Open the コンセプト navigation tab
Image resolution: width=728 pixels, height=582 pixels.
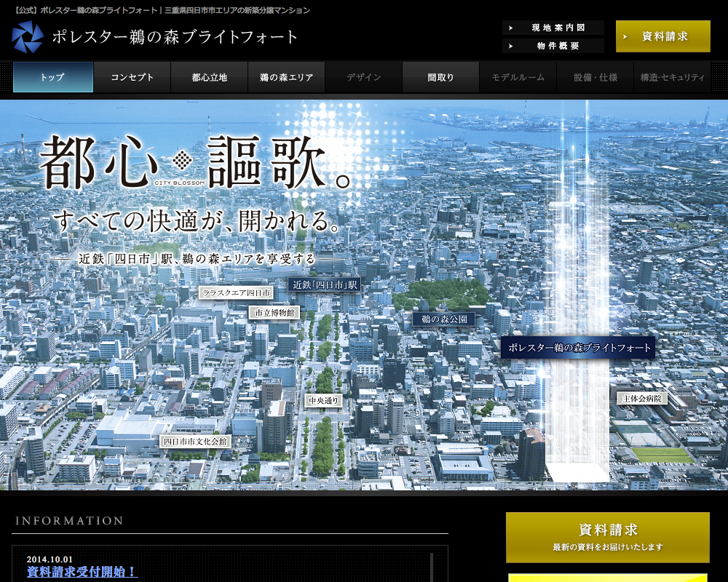[x=132, y=77]
